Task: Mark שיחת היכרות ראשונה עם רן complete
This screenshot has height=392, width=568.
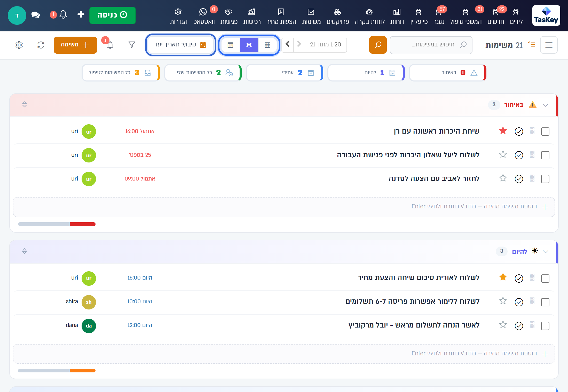Action: (x=519, y=132)
